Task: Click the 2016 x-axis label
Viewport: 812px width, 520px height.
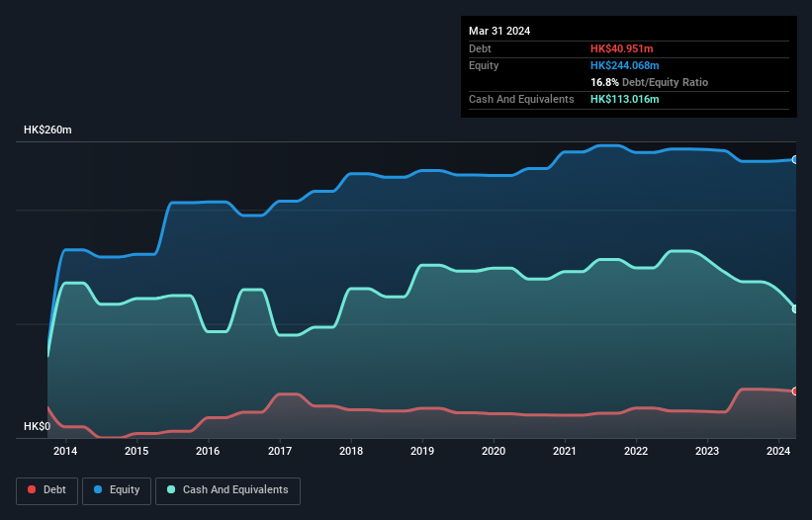Action: (208, 451)
